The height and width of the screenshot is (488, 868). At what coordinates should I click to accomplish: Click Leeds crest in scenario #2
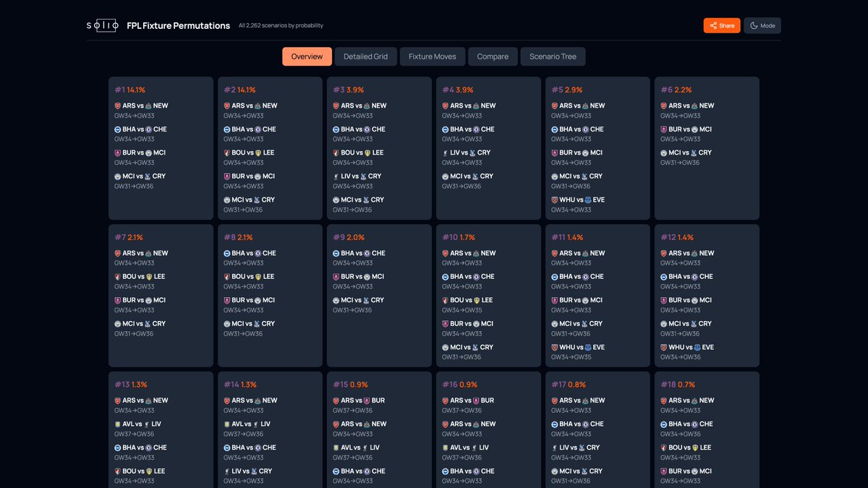258,153
